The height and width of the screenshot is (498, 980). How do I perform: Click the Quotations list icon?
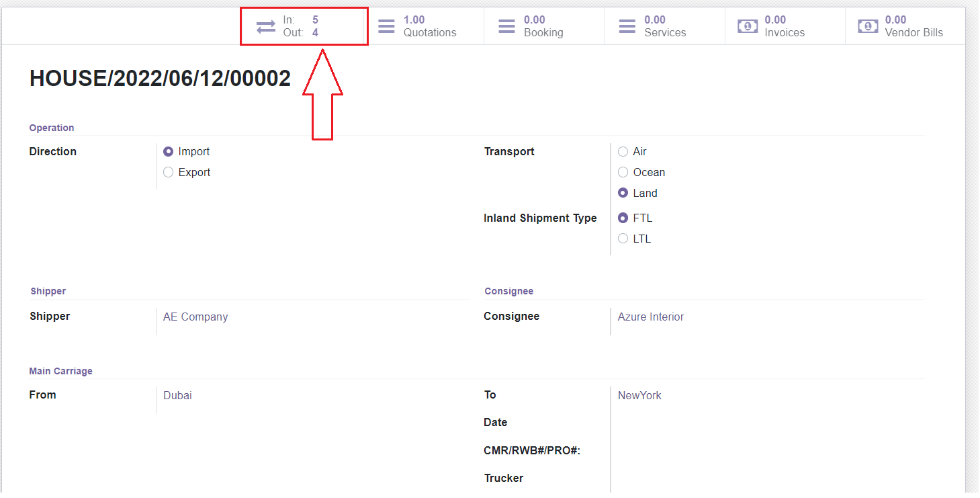pyautogui.click(x=386, y=26)
